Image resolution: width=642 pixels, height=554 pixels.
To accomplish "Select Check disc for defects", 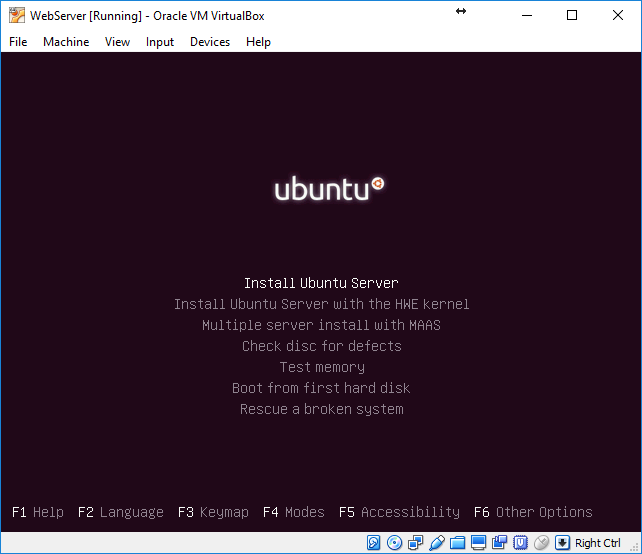I will coord(321,346).
